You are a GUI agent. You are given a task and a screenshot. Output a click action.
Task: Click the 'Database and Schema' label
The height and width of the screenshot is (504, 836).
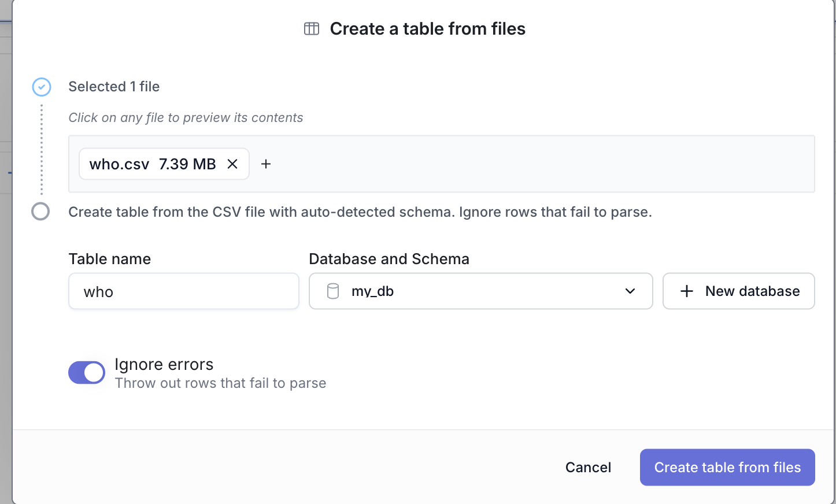pos(389,259)
